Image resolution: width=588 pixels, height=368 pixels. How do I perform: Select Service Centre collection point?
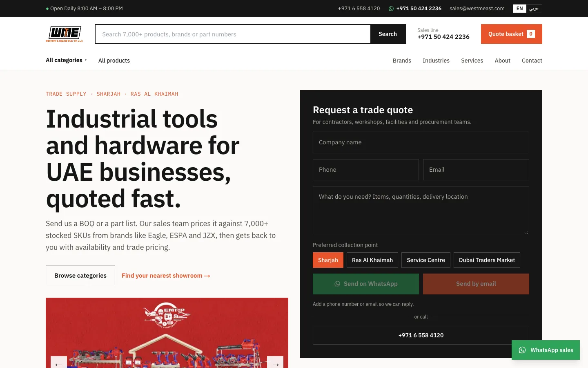pos(426,260)
